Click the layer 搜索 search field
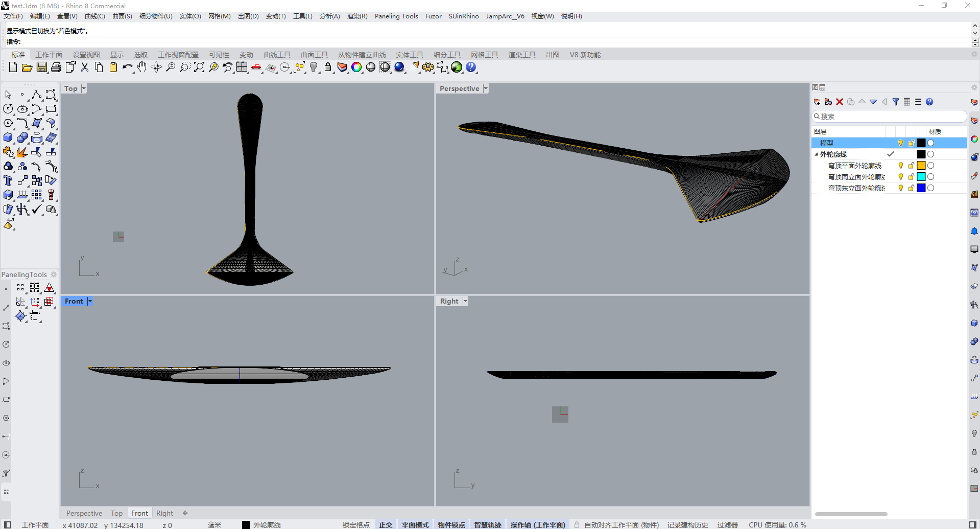The width and height of the screenshot is (980, 529). (889, 117)
